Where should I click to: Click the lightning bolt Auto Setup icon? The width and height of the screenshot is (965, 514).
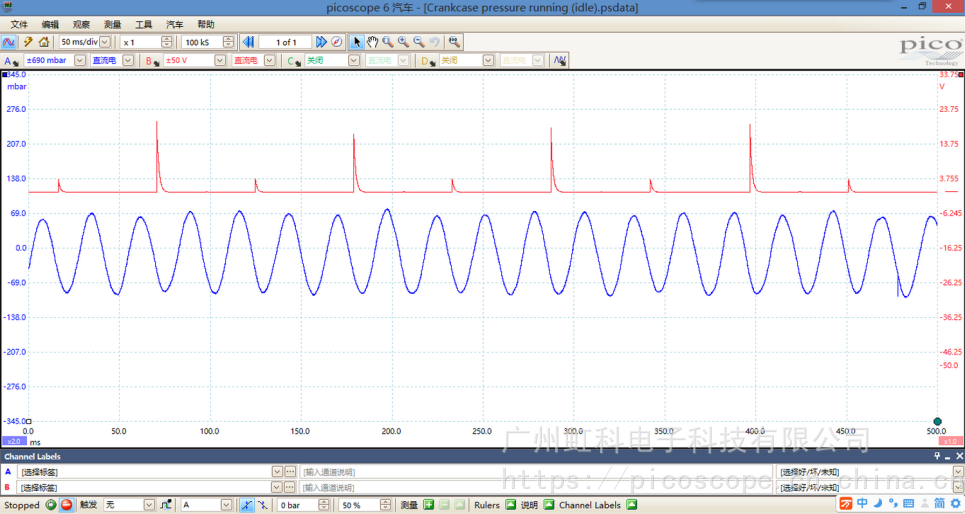[28, 42]
